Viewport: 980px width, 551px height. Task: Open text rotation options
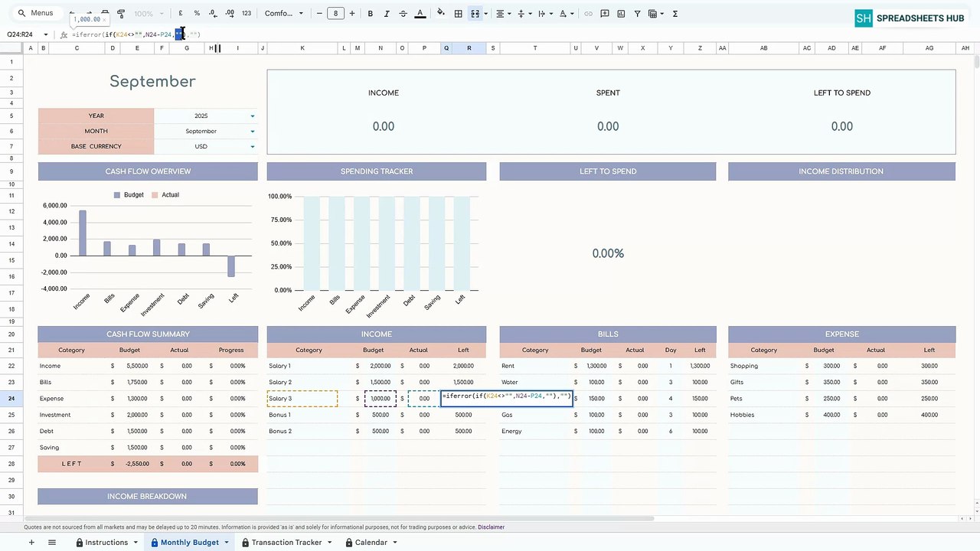tap(566, 14)
